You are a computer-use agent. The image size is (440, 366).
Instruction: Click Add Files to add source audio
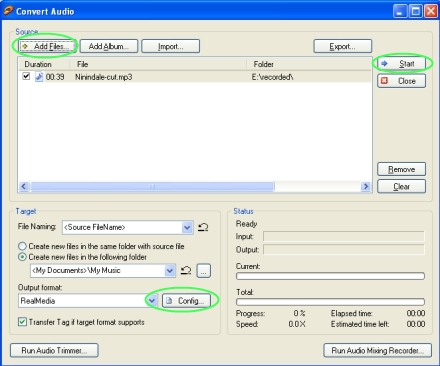click(47, 46)
